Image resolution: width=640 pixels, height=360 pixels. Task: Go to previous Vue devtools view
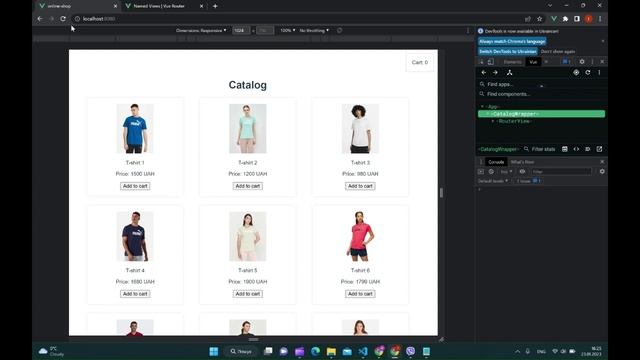484,73
